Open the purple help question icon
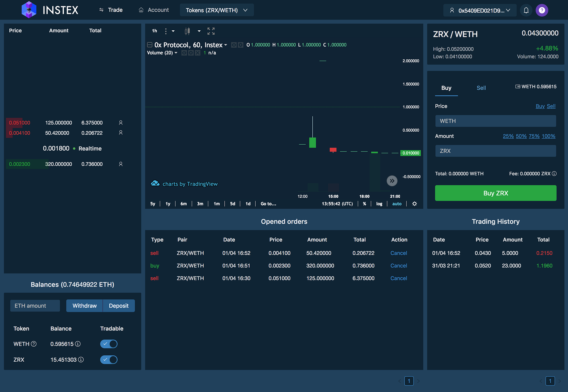This screenshot has width=568, height=392. coord(542,10)
